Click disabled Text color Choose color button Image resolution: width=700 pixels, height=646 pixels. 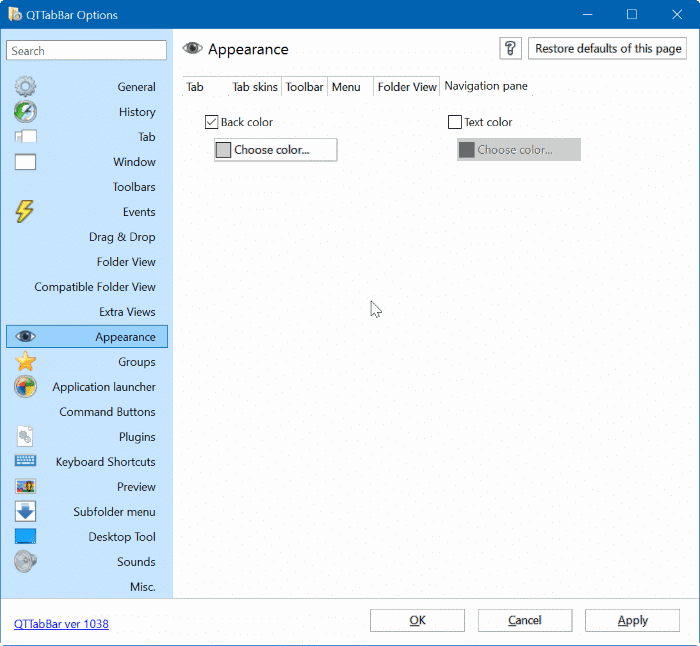tap(519, 150)
